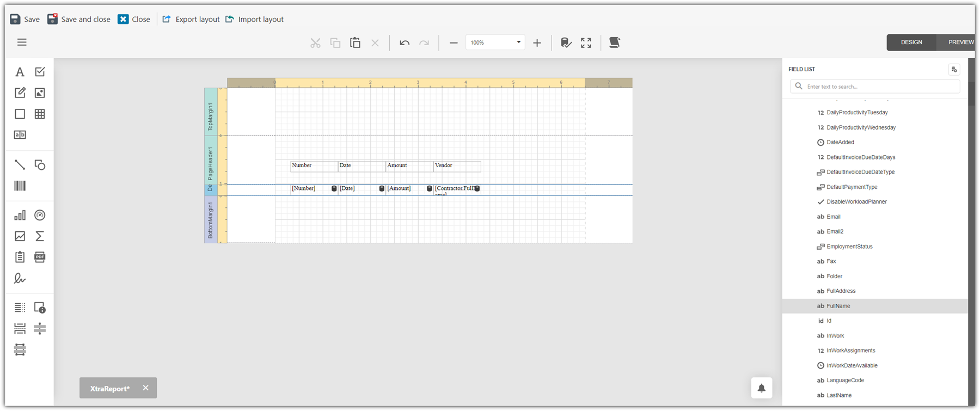This screenshot has height=411, width=980.
Task: Click the Cut scissors icon
Action: (315, 42)
